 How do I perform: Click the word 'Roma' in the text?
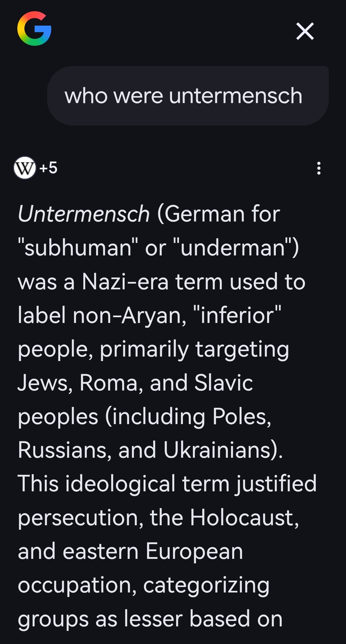pyautogui.click(x=109, y=383)
